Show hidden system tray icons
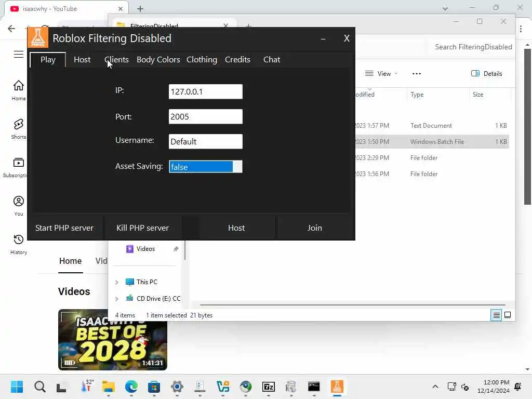This screenshot has width=532, height=399. pyautogui.click(x=435, y=387)
